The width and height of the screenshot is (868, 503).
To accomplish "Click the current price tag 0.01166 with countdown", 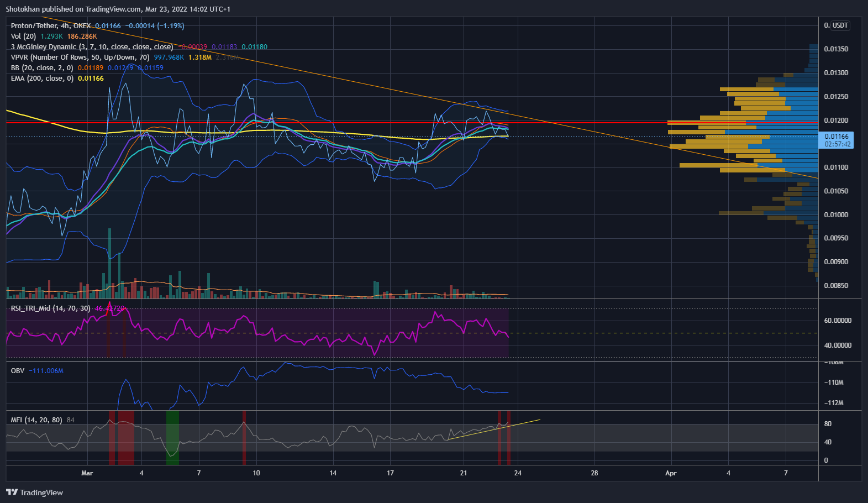I will coord(837,140).
